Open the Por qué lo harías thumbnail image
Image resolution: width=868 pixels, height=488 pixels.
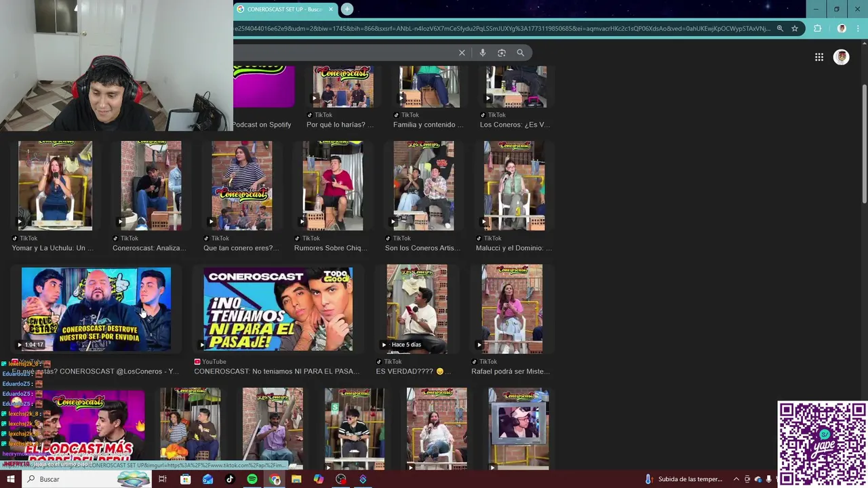(x=343, y=87)
